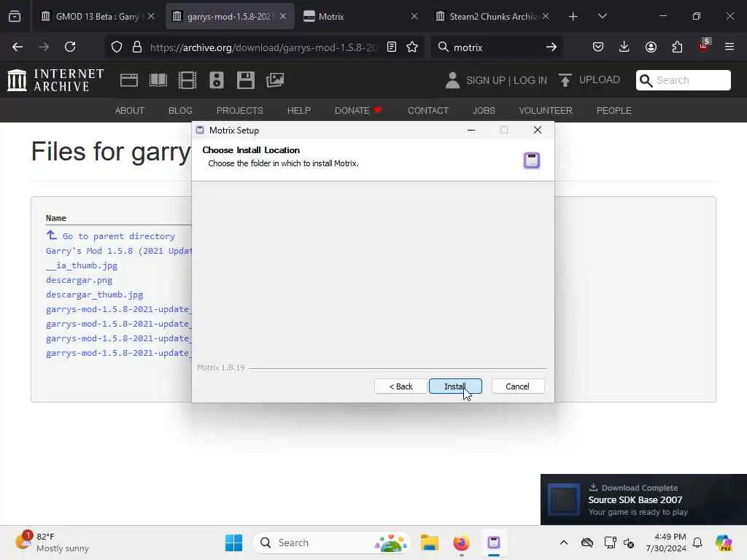The height and width of the screenshot is (560, 747).
Task: Click the browser back arrow
Action: pyautogui.click(x=18, y=47)
